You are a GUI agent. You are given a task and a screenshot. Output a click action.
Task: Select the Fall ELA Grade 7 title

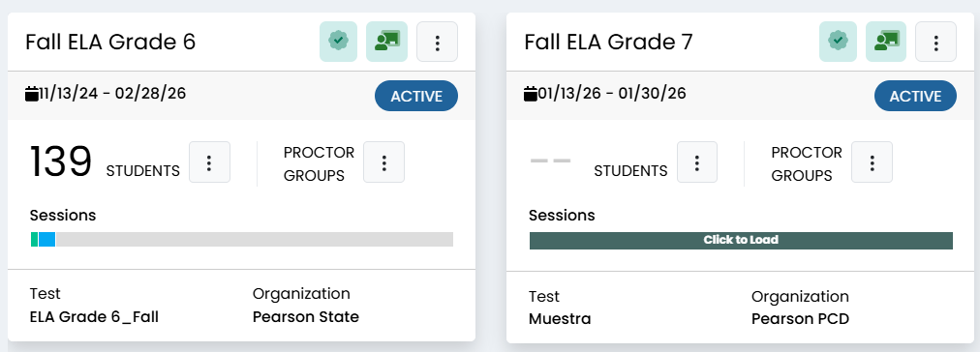click(609, 42)
